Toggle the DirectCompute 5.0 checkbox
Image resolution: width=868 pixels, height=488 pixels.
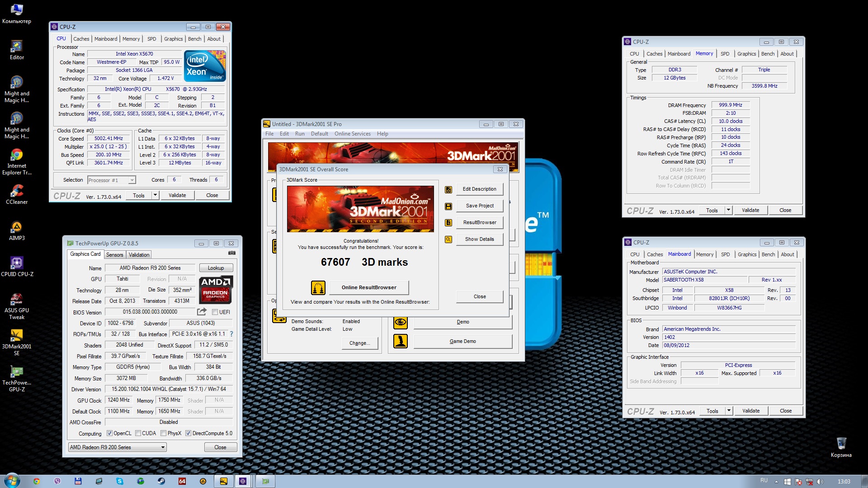point(189,433)
